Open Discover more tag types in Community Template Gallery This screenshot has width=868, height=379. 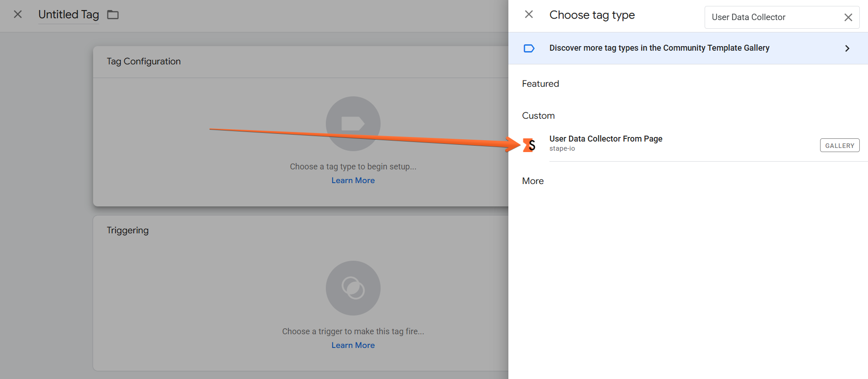click(x=688, y=48)
